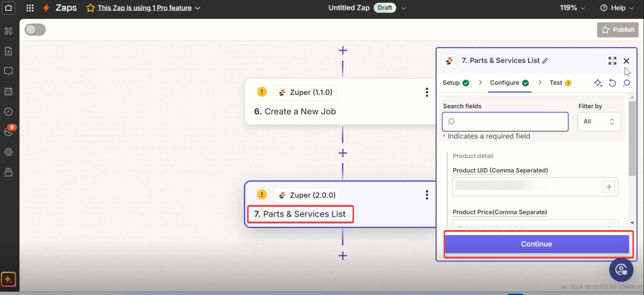Open the help chat bubble button

pos(621,270)
